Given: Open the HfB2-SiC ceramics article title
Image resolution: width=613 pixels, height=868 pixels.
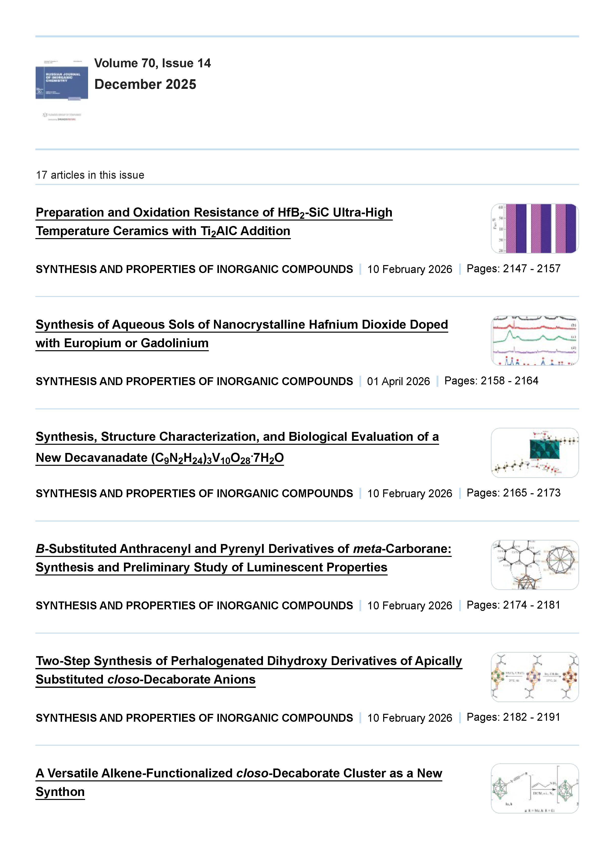Looking at the screenshot, I should coord(214,213).
